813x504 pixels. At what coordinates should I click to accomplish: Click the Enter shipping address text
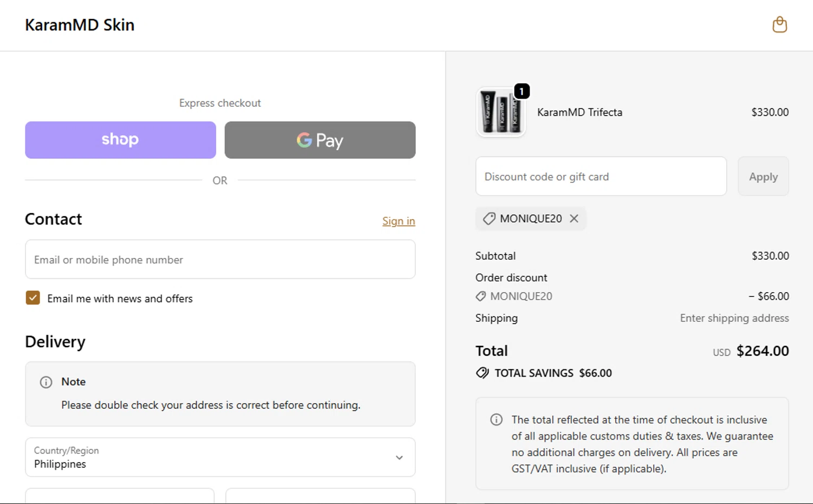[x=734, y=318]
